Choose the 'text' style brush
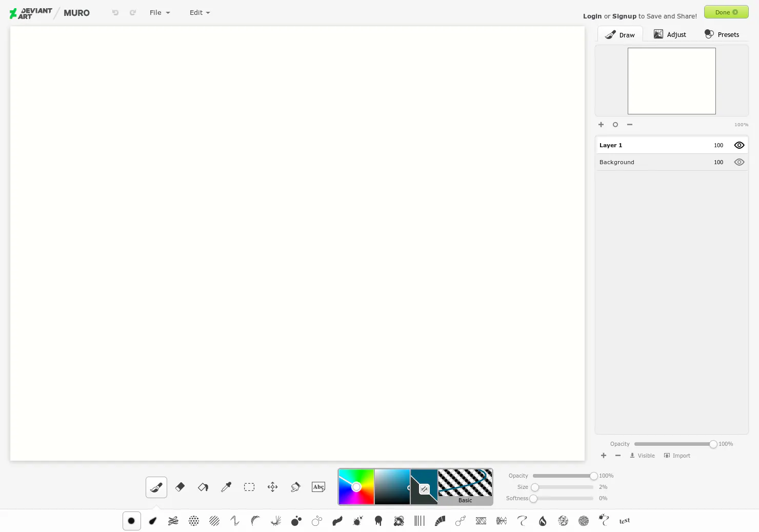759x532 pixels. point(625,521)
